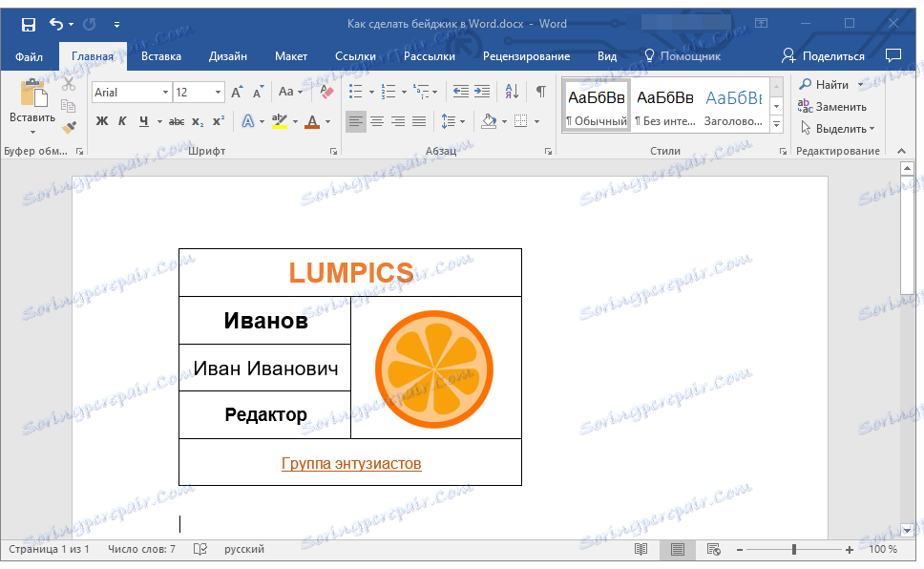The image size is (924, 569).
Task: Increase paragraph indent
Action: pyautogui.click(x=482, y=92)
